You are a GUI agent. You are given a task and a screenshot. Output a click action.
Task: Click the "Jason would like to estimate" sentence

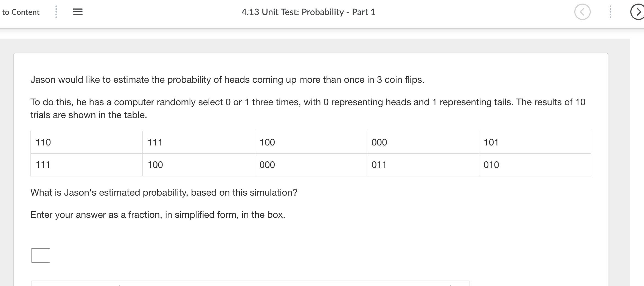tap(227, 80)
